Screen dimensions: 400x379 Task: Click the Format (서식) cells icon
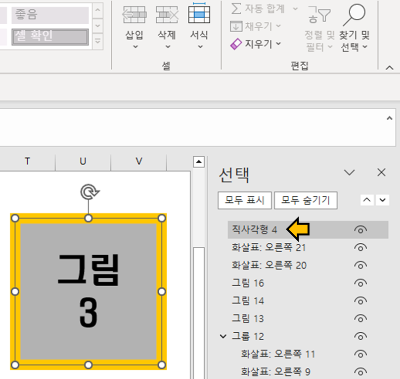point(199,13)
